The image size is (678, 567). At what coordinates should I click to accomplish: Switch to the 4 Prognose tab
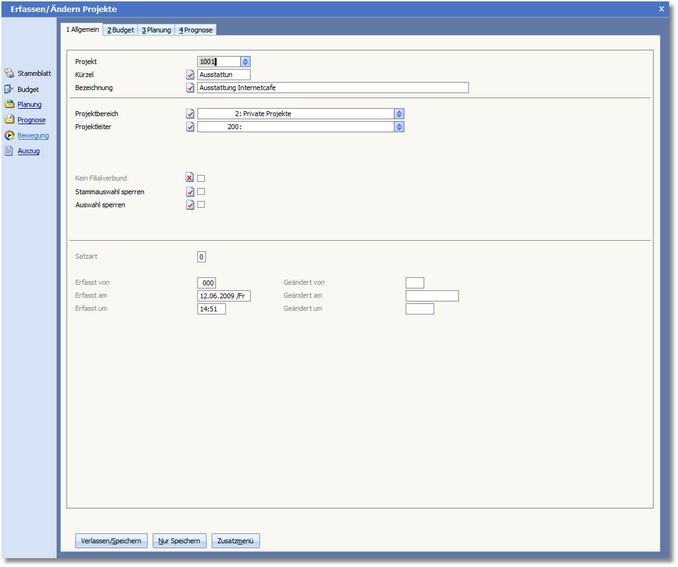tap(195, 30)
